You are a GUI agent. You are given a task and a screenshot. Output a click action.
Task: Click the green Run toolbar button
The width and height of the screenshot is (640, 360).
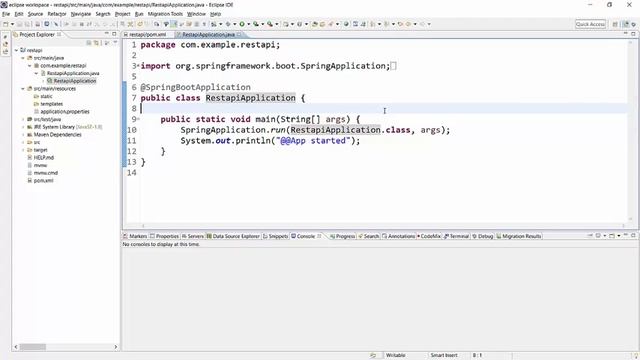tap(242, 24)
